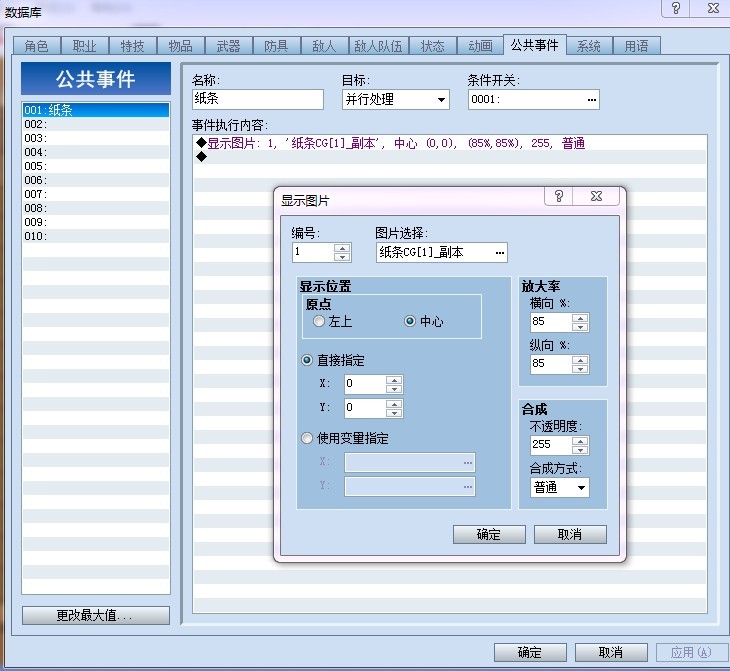This screenshot has width=730, height=671.
Task: Decrease Y coordinate value
Action: 394,413
